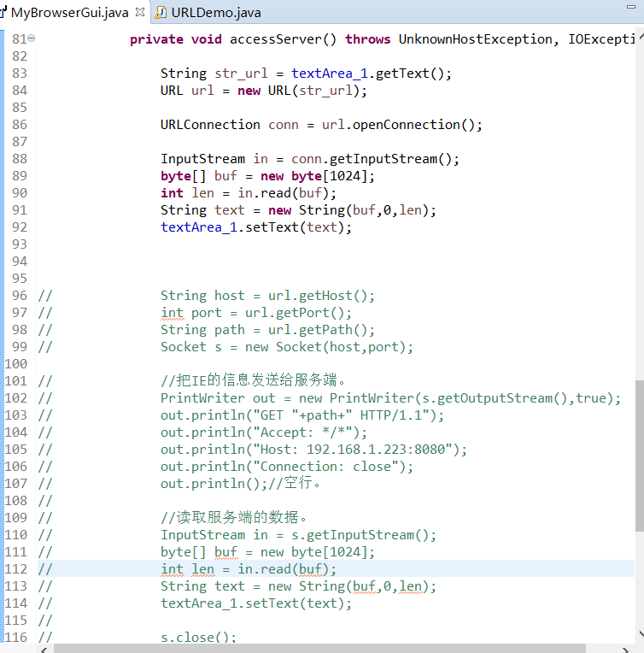644x653 pixels.
Task: Click 'openConnection()' on line 86
Action: 413,125
